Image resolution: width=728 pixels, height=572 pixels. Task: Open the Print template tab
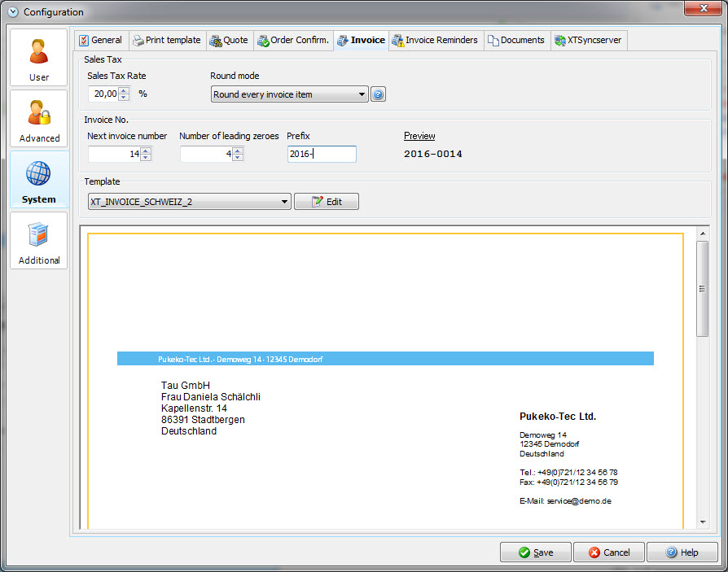[x=167, y=40]
